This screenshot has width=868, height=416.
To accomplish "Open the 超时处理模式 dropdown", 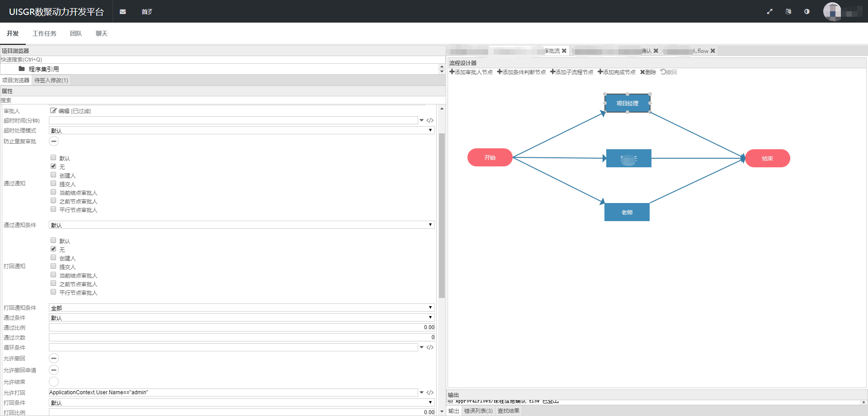I will pyautogui.click(x=241, y=131).
